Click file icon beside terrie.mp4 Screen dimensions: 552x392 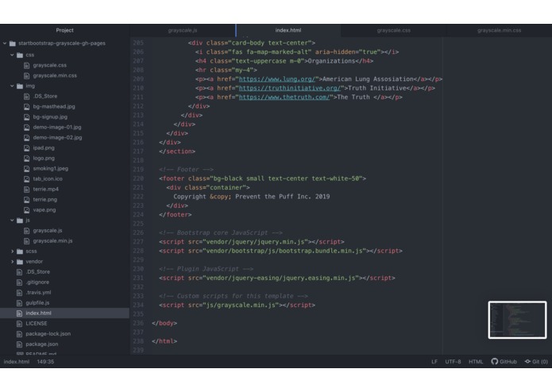pos(26,189)
